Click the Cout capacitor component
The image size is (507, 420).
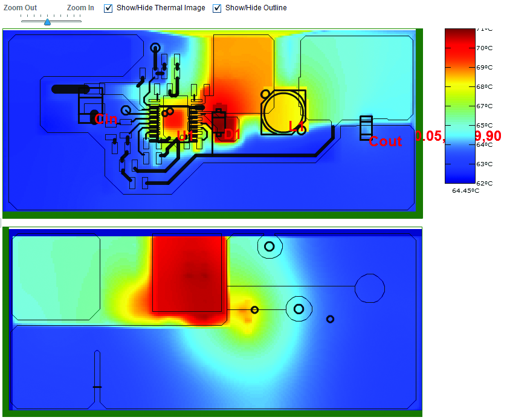pos(366,128)
